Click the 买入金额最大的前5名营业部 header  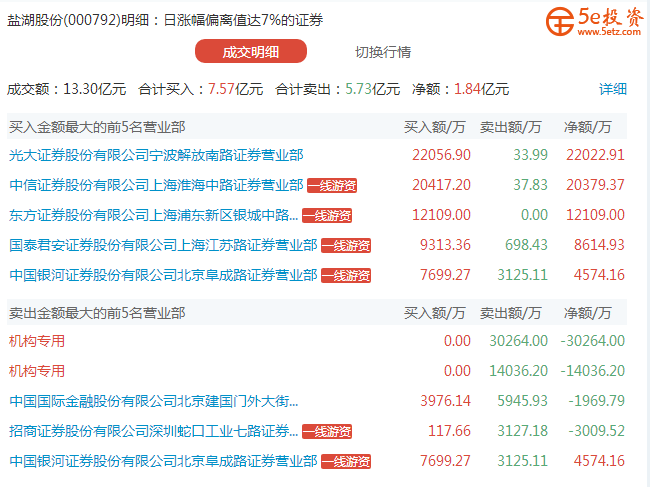pos(97,127)
